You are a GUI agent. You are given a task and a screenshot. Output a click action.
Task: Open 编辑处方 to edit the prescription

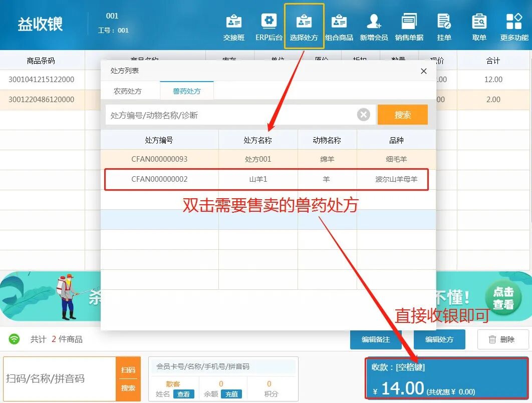click(x=439, y=339)
